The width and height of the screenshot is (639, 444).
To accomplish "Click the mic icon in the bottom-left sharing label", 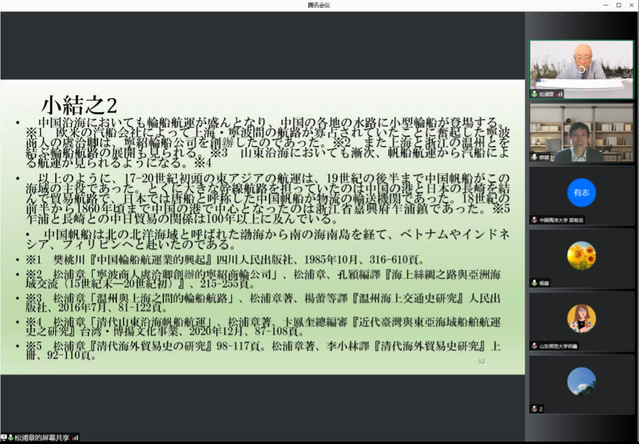I will [7, 437].
